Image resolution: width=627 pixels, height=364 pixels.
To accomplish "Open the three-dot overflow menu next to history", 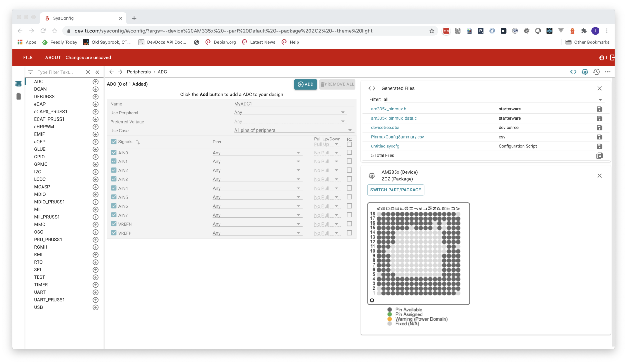I will [608, 72].
